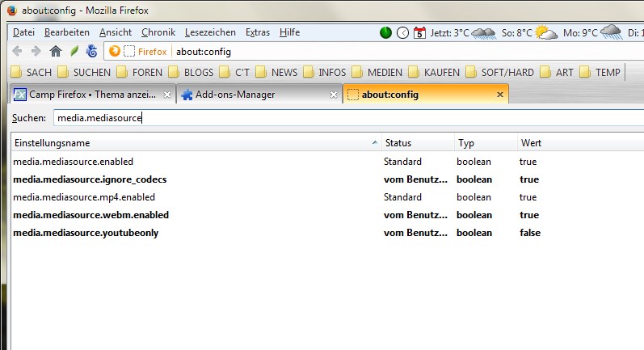Click the true value of media.mediasource.enabled
Screen dimensions: 644x350
(528, 162)
